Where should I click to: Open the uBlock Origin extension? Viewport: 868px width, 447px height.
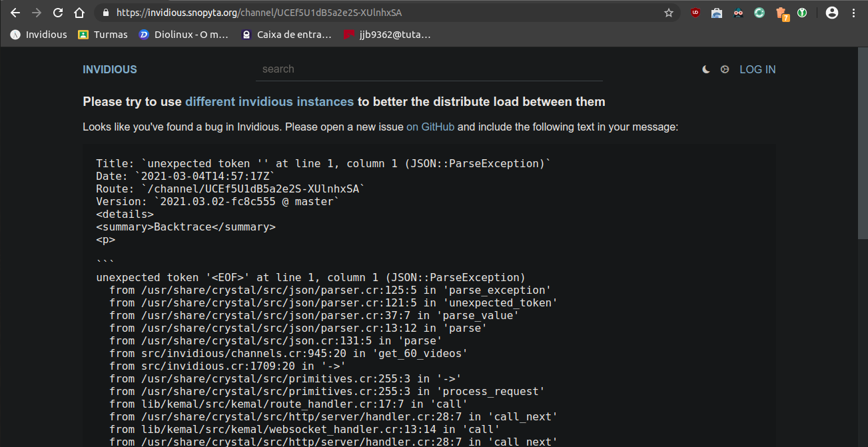point(695,13)
